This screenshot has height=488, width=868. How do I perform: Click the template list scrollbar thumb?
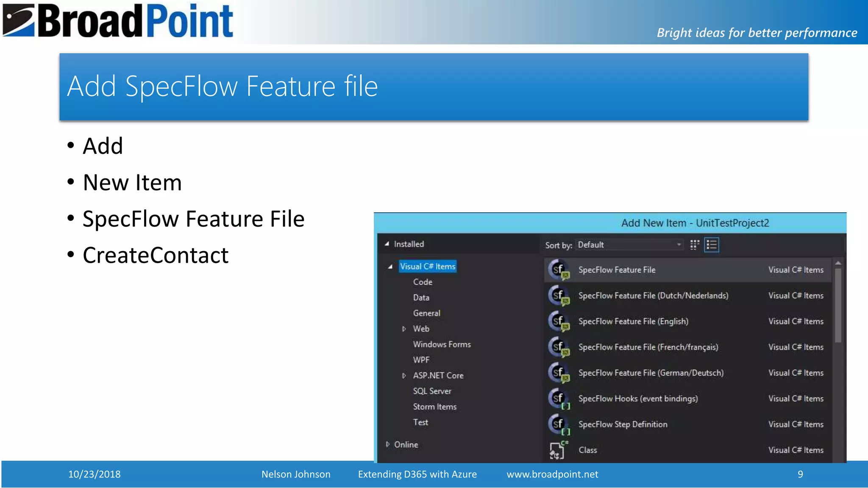838,305
